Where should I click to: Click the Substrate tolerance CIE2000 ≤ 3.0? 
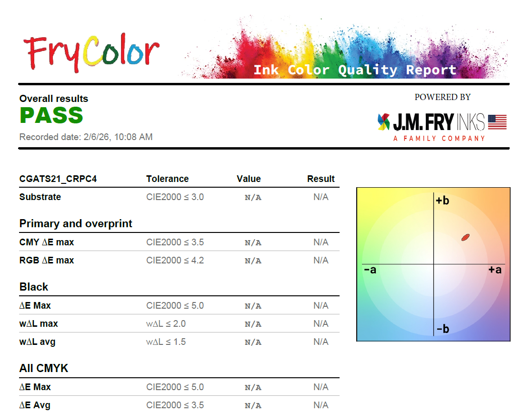point(175,197)
